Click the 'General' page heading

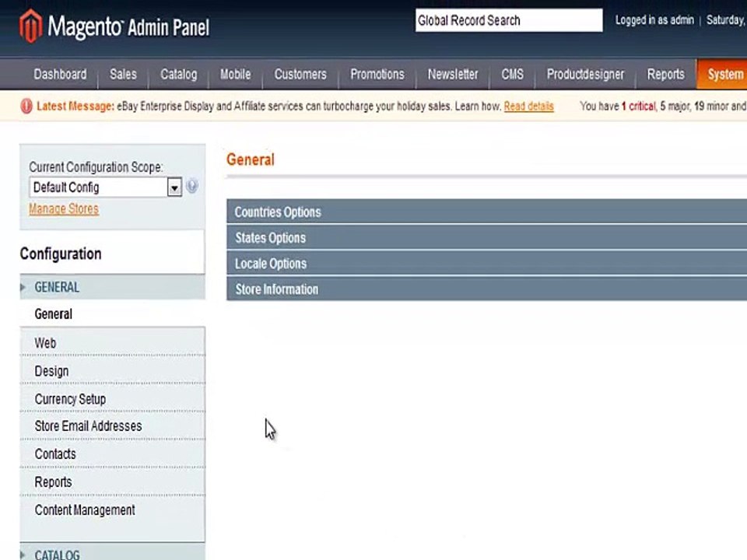[x=250, y=159]
